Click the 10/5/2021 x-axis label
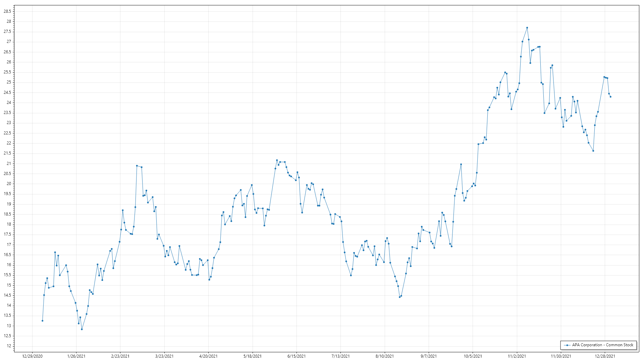Screen dimensions: 644x362 point(473,356)
